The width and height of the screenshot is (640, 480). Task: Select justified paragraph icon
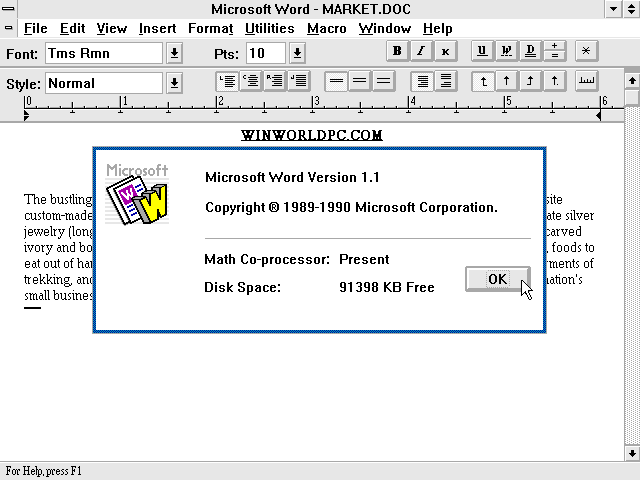click(300, 81)
